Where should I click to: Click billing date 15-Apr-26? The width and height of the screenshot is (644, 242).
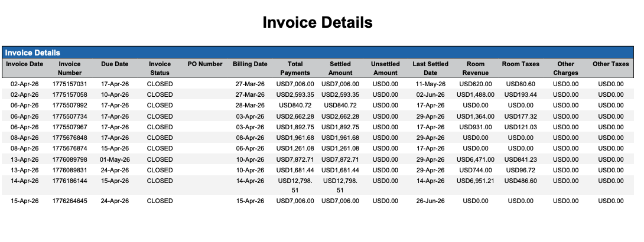pos(250,201)
